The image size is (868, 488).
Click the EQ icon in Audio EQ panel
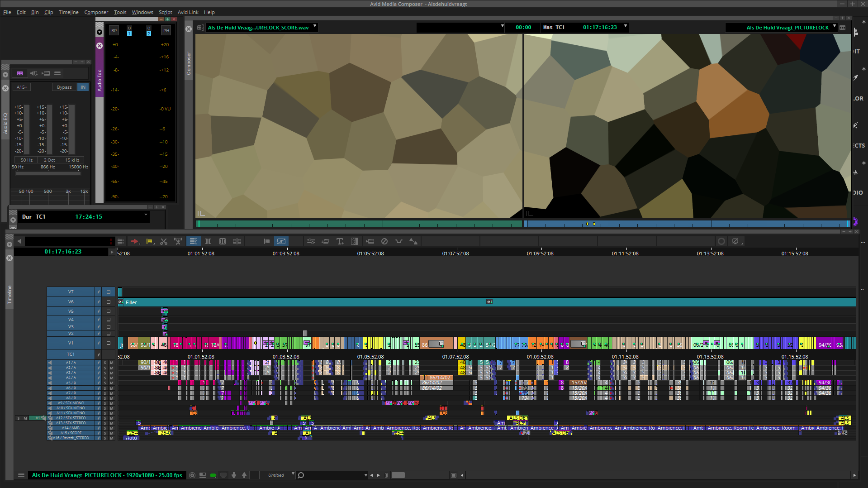[20, 73]
